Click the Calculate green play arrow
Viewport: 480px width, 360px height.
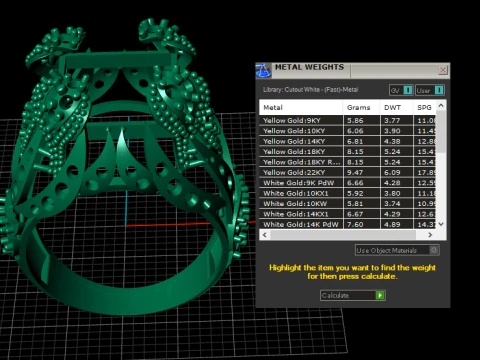pos(380,295)
